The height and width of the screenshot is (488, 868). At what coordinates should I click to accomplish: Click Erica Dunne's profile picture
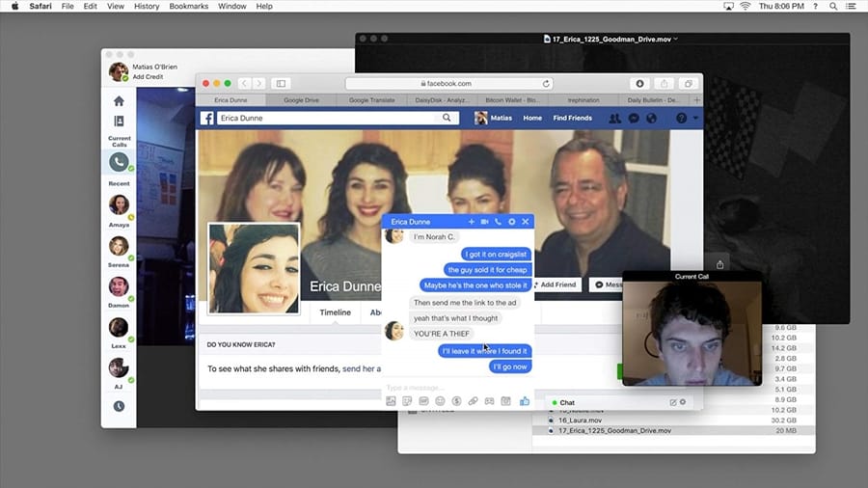tap(254, 269)
